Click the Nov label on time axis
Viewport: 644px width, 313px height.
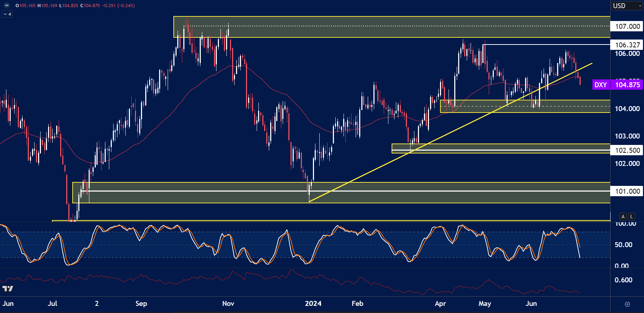tap(228, 303)
